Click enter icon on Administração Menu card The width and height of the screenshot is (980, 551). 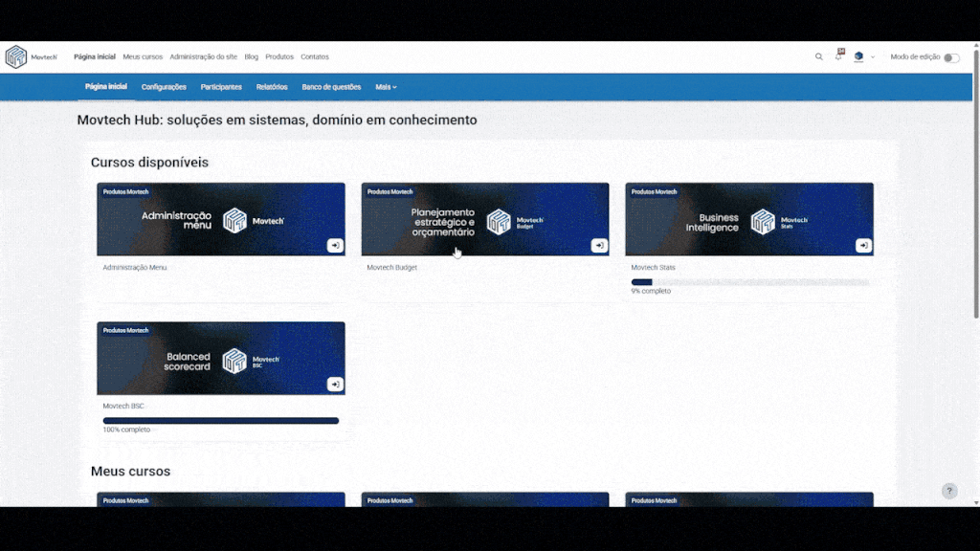tap(335, 246)
